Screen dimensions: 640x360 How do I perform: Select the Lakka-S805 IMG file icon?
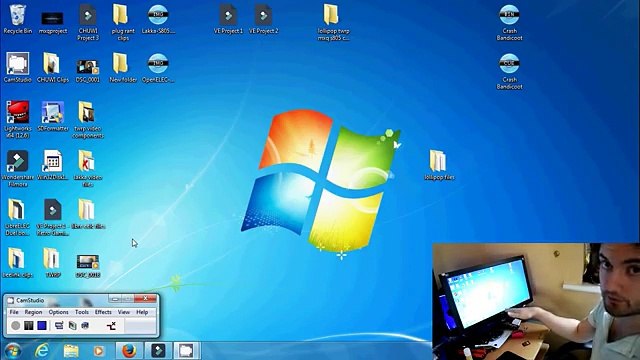(158, 19)
